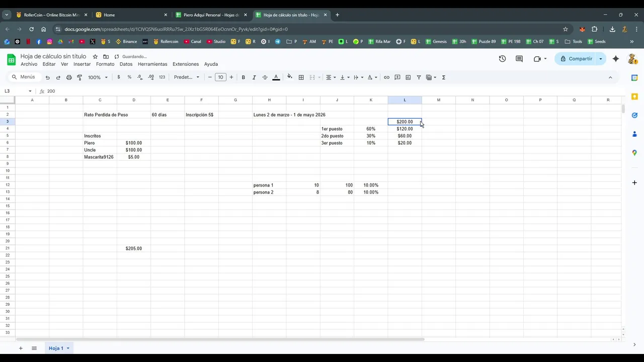
Task: Click the undo arrow in toolbar
Action: (x=47, y=77)
